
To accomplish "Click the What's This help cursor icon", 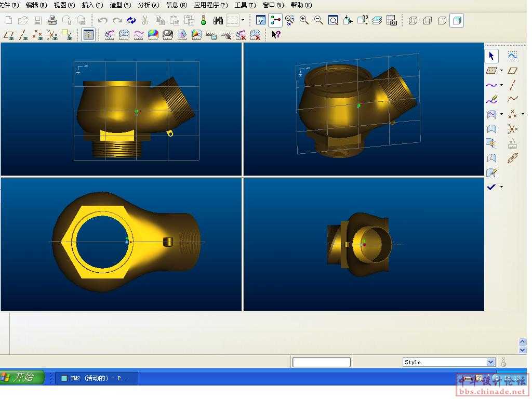I will coord(276,35).
